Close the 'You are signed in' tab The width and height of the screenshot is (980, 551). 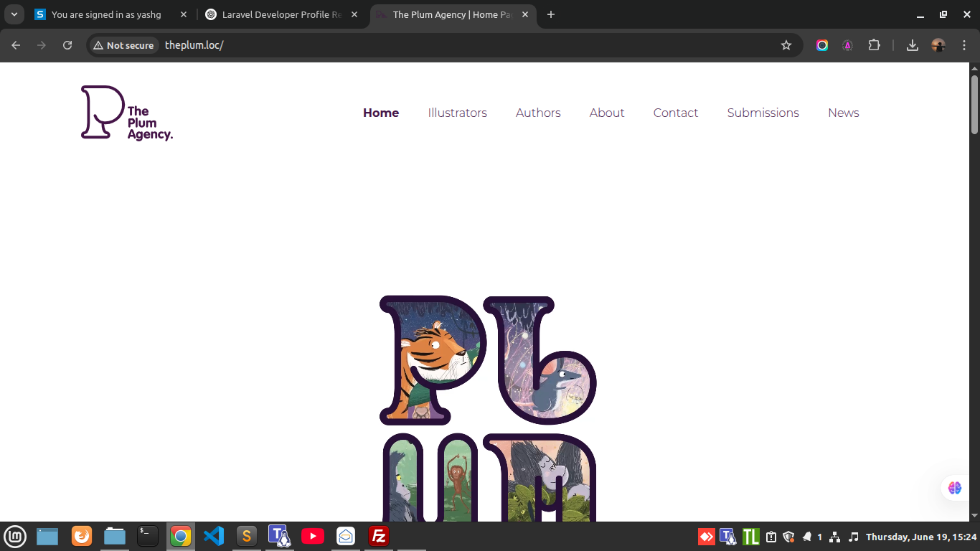click(x=184, y=14)
